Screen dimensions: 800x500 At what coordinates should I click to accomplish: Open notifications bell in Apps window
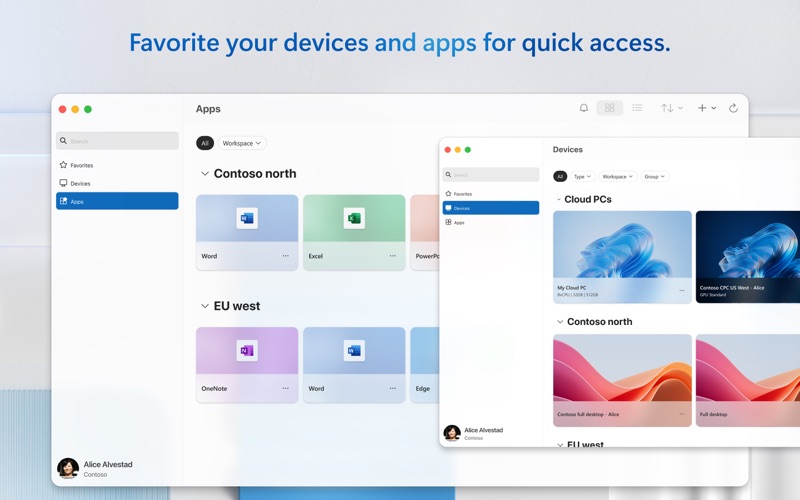click(584, 108)
